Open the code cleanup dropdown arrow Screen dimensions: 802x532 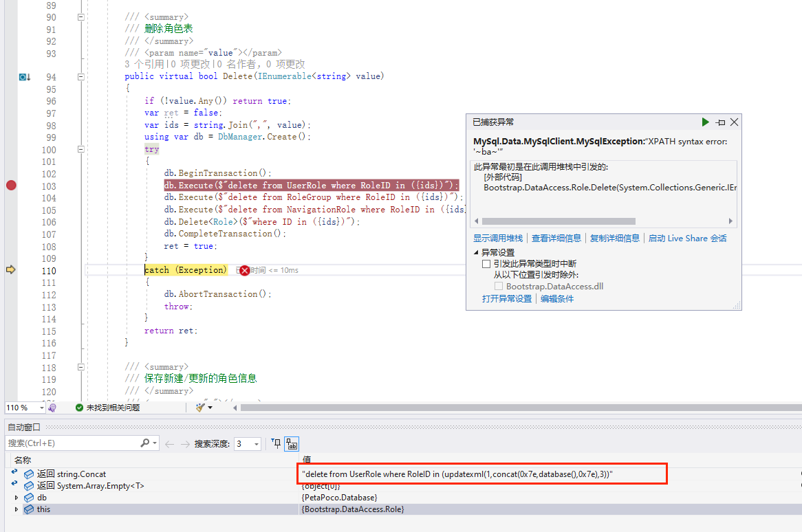[x=210, y=408]
